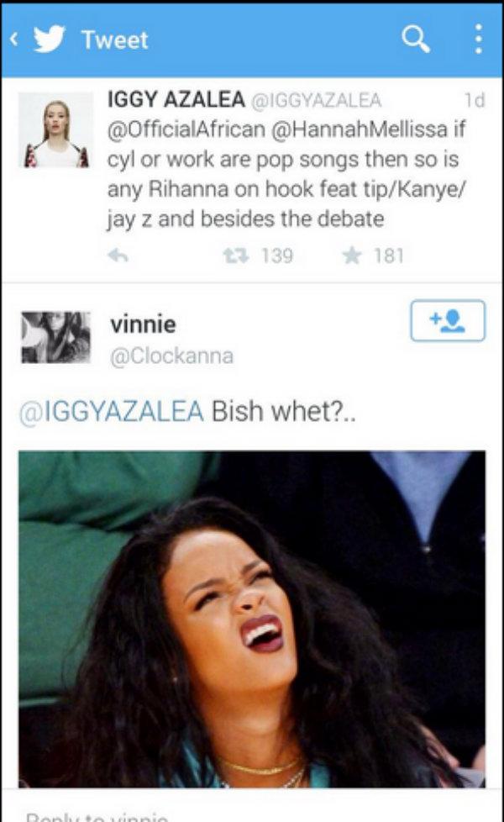This screenshot has height=822, width=504.
Task: Click the Twitter bird logo
Action: [50, 40]
